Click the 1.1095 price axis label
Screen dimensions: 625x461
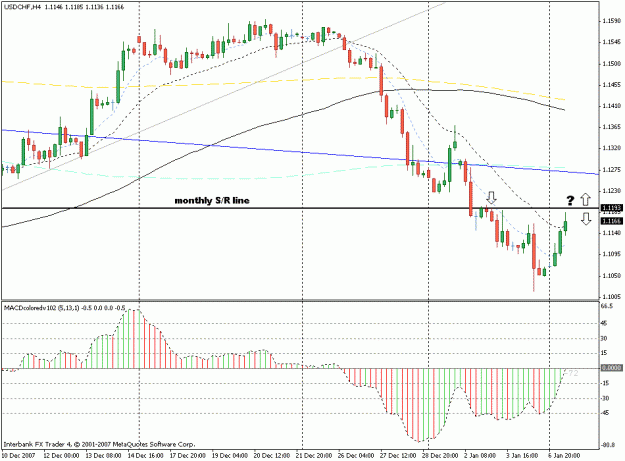(x=611, y=254)
